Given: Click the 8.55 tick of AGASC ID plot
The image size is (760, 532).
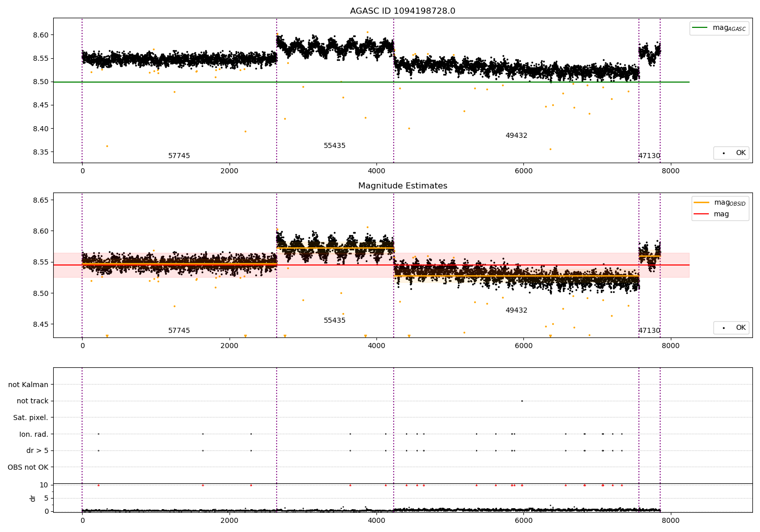Looking at the screenshot, I should 41,59.
